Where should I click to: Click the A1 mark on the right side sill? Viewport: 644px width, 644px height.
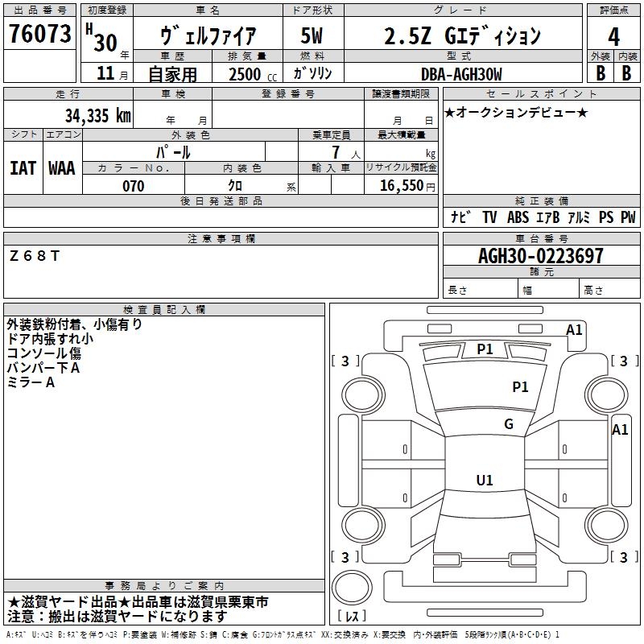[620, 430]
